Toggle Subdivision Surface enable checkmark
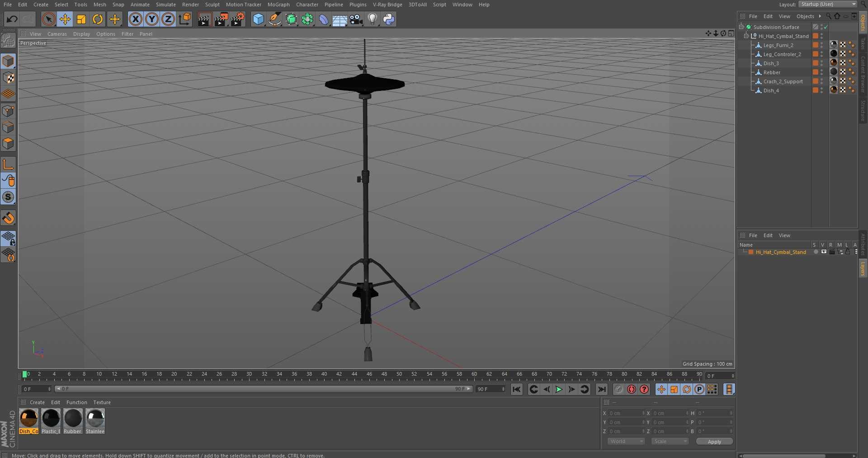Image resolution: width=868 pixels, height=458 pixels. click(x=826, y=27)
